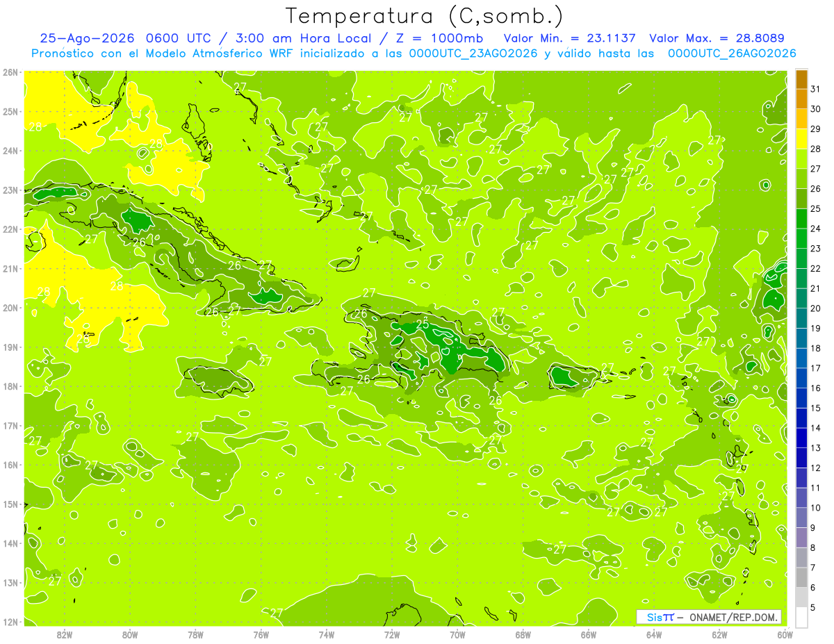Click the brown top swatch above 31
The image size is (834, 644).
point(801,79)
